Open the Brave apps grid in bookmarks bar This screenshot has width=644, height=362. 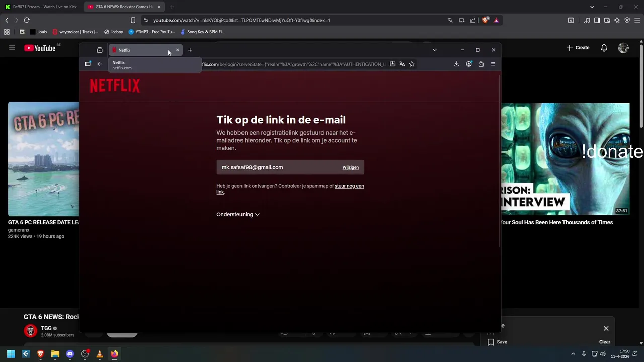pyautogui.click(x=7, y=32)
